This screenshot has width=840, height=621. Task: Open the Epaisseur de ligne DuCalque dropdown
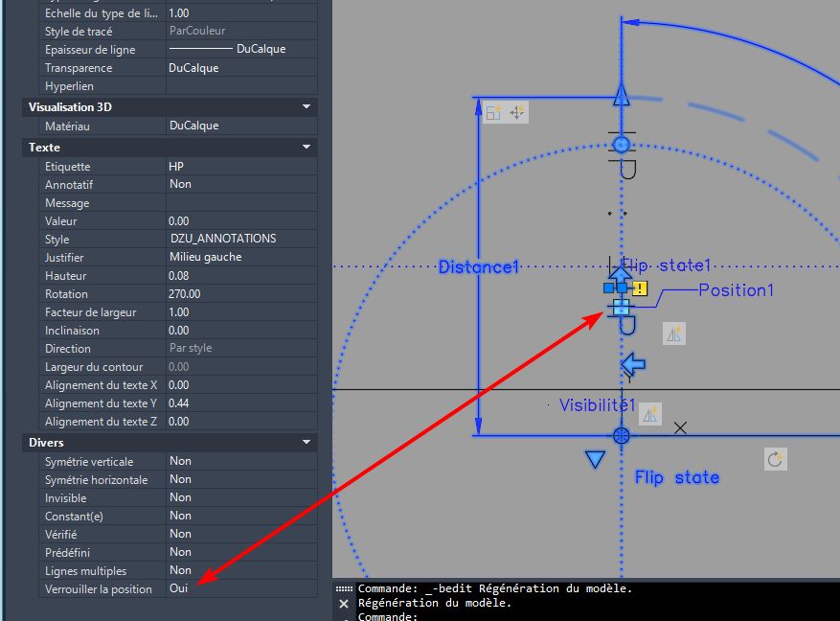pos(241,49)
